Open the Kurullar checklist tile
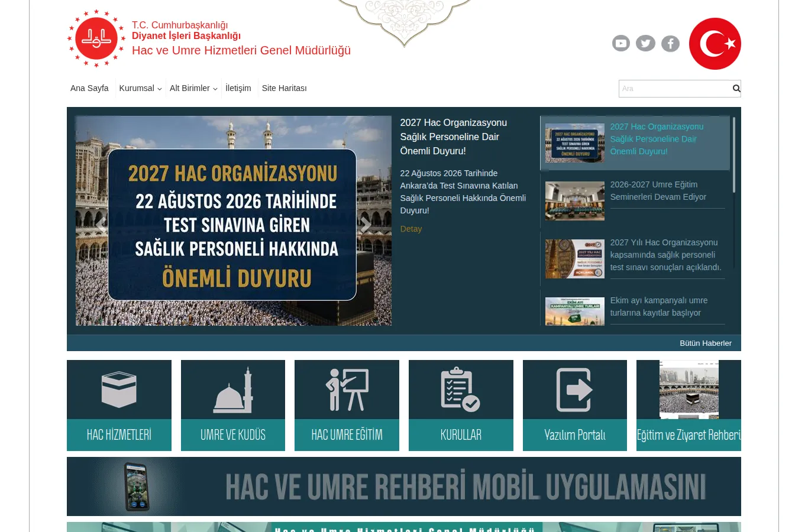 pyautogui.click(x=461, y=406)
